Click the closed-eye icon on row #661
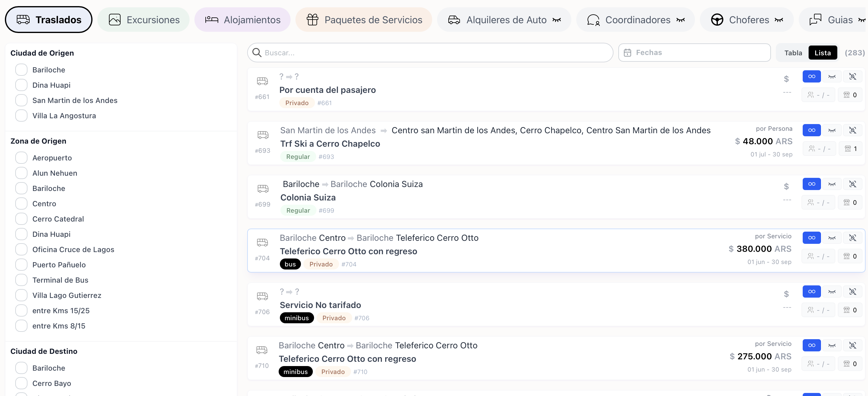 [832, 77]
